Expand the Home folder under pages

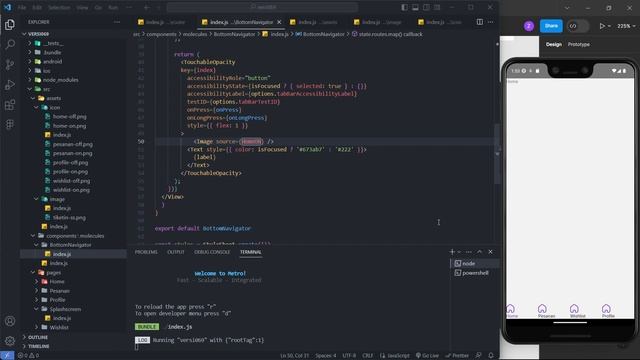point(57,282)
